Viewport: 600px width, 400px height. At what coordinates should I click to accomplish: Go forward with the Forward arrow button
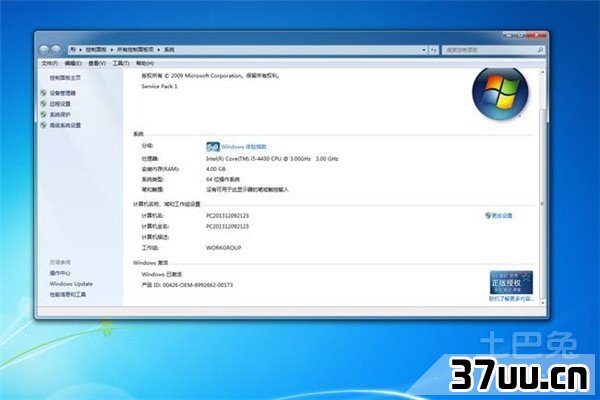tap(56, 50)
